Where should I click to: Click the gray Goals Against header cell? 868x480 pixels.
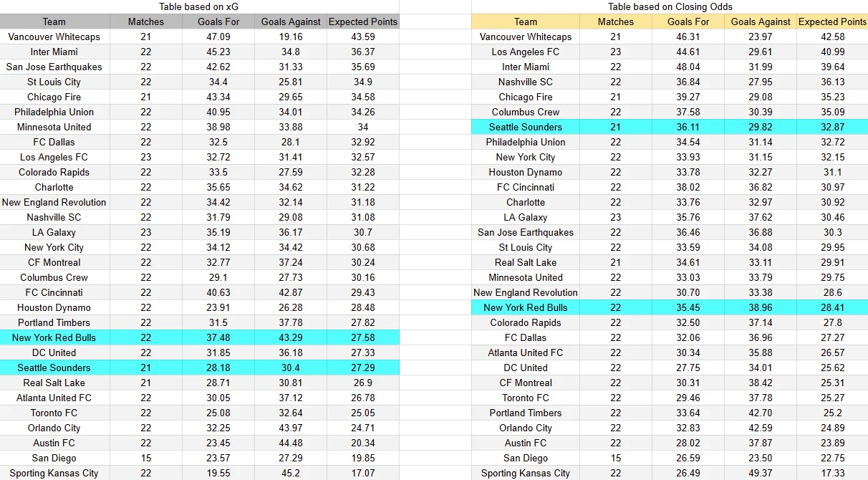tap(291, 21)
